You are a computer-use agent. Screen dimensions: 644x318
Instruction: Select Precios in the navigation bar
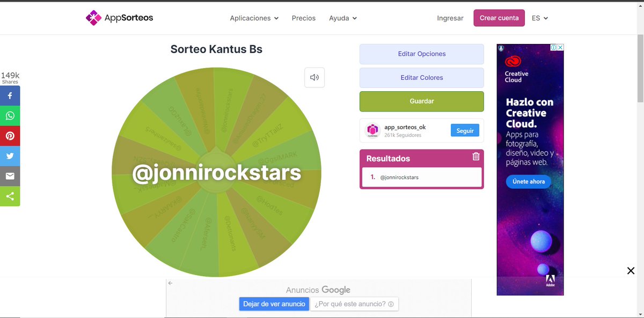click(304, 18)
